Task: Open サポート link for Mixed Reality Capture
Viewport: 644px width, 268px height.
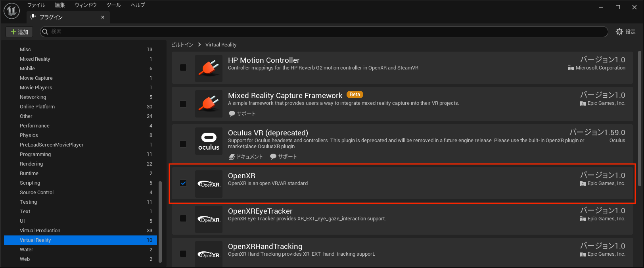Action: [242, 114]
